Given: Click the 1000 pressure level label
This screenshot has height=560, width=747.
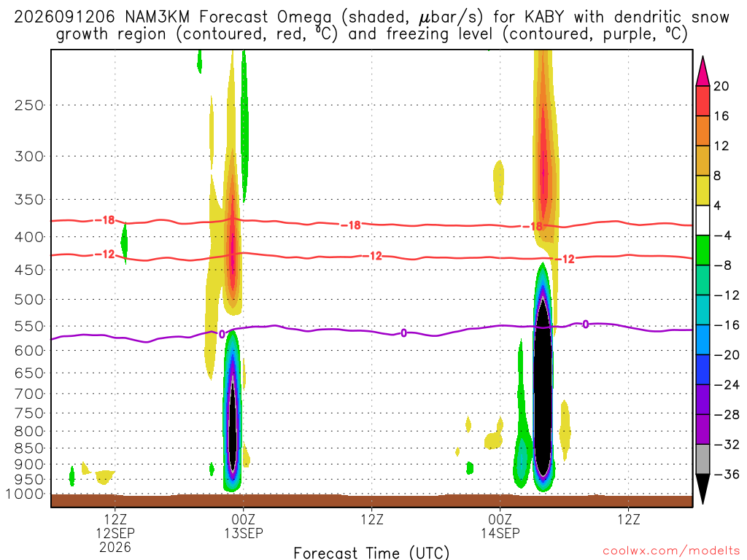Looking at the screenshot, I should [x=26, y=494].
